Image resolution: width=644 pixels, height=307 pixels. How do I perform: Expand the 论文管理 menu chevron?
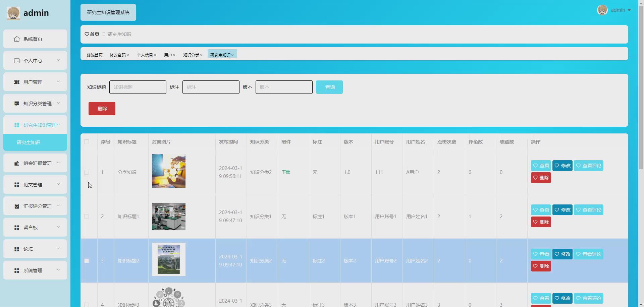pos(58,184)
